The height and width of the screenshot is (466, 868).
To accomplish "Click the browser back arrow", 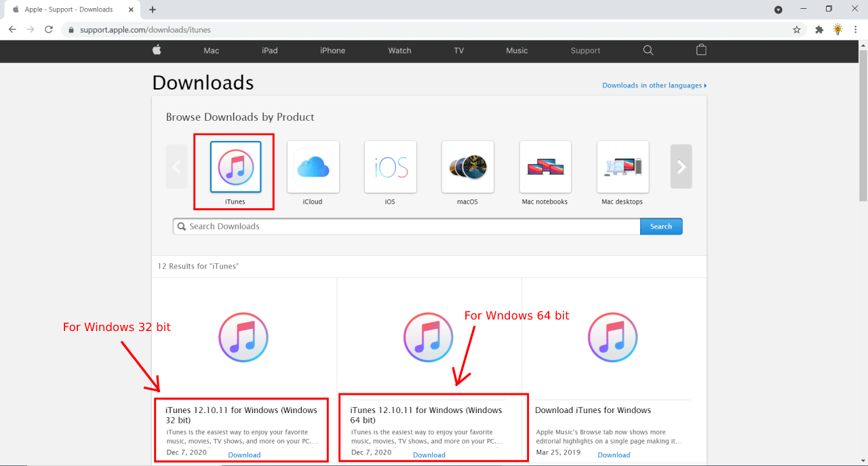I will pos(12,30).
